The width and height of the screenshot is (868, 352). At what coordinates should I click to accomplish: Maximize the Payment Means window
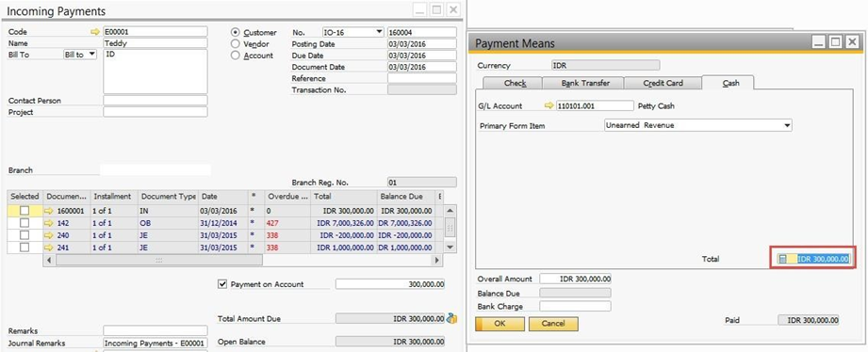pos(835,42)
